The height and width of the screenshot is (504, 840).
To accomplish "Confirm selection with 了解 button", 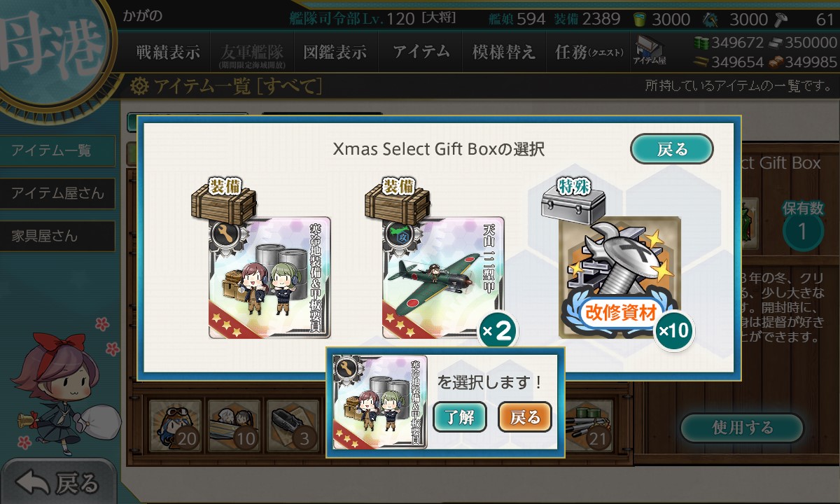I will click(460, 417).
